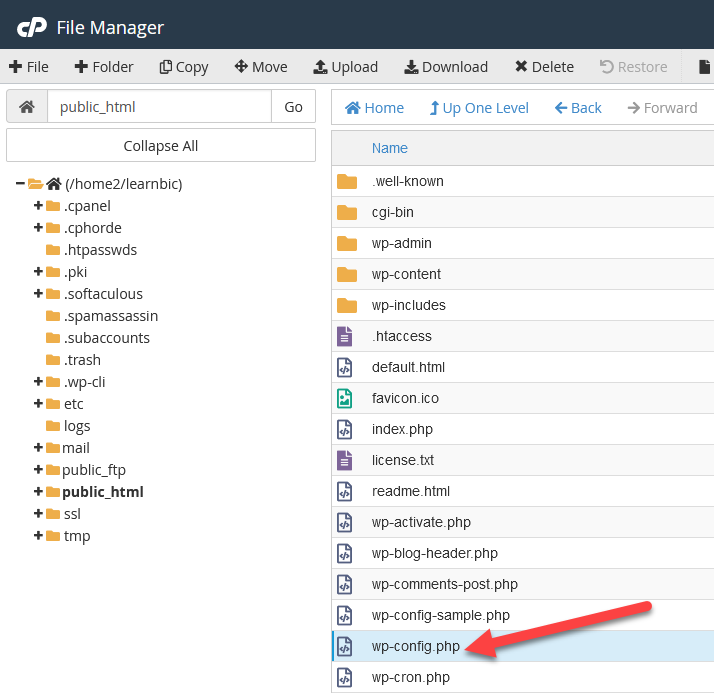
Task: Click the Move toolbar button
Action: tap(261, 67)
